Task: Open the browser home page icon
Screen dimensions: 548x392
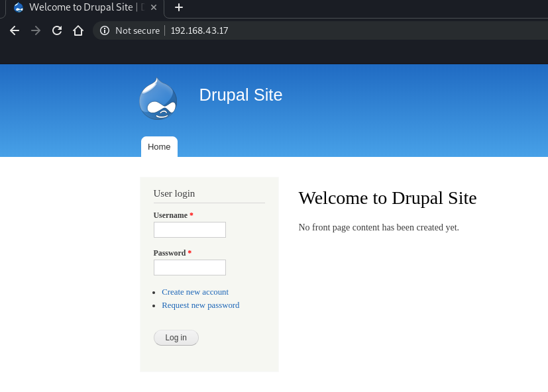Action: 78,30
